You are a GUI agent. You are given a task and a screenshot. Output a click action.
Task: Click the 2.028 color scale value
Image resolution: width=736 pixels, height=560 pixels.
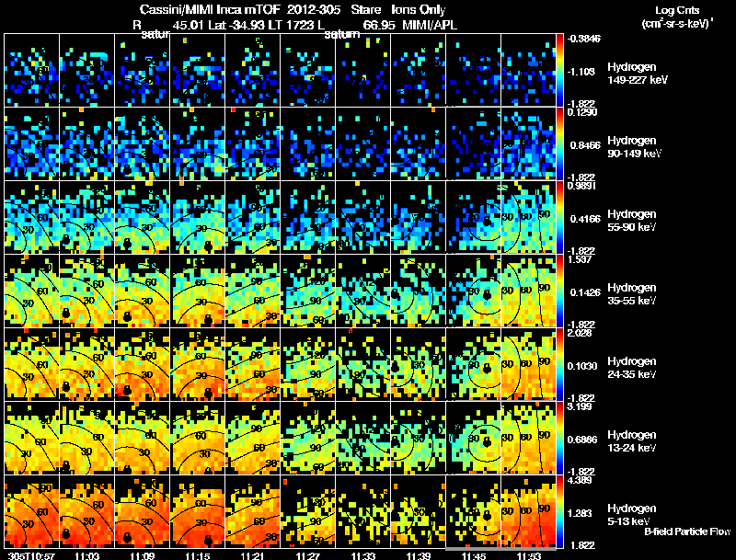pyautogui.click(x=581, y=333)
